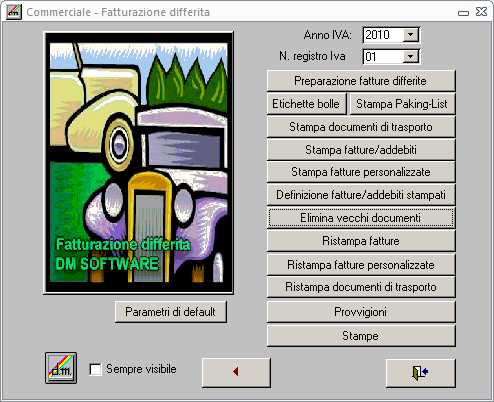Click Stampa fatture/addebiti
The height and width of the screenshot is (402, 494).
361,150
